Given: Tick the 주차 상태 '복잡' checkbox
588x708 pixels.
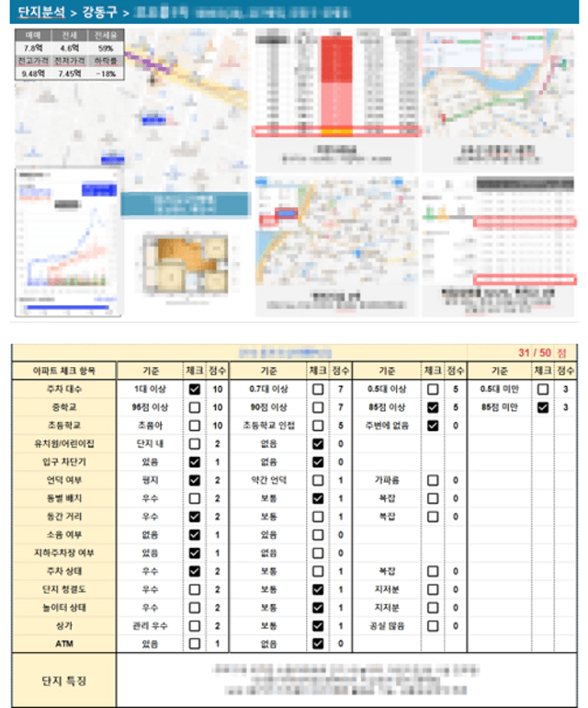Looking at the screenshot, I should tap(433, 571).
